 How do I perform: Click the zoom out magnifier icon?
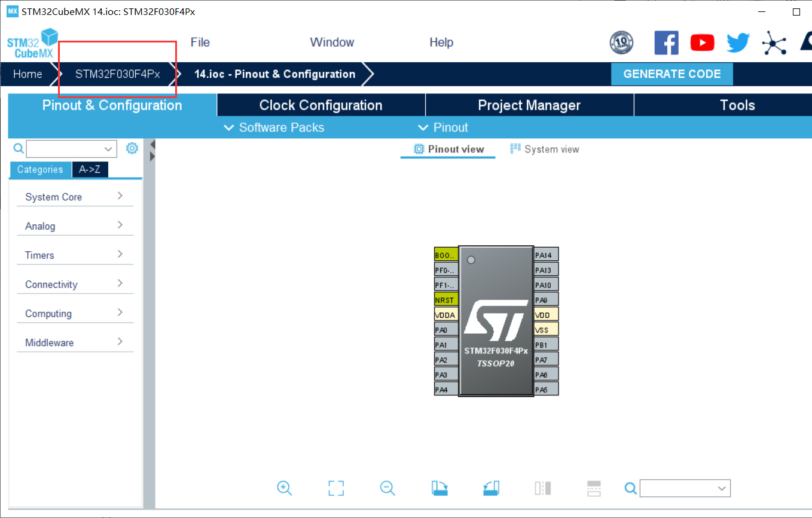pos(387,488)
